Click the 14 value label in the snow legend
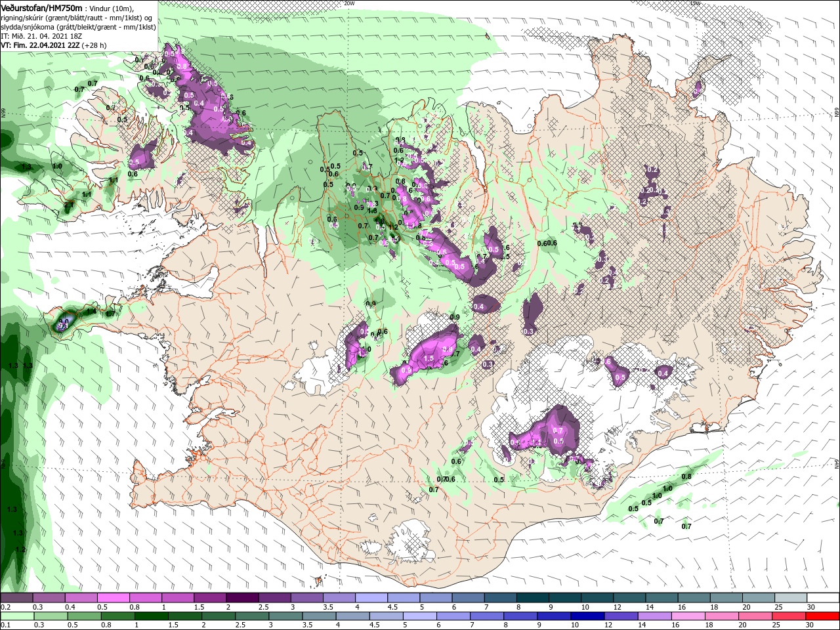840x630 pixels. 650,607
